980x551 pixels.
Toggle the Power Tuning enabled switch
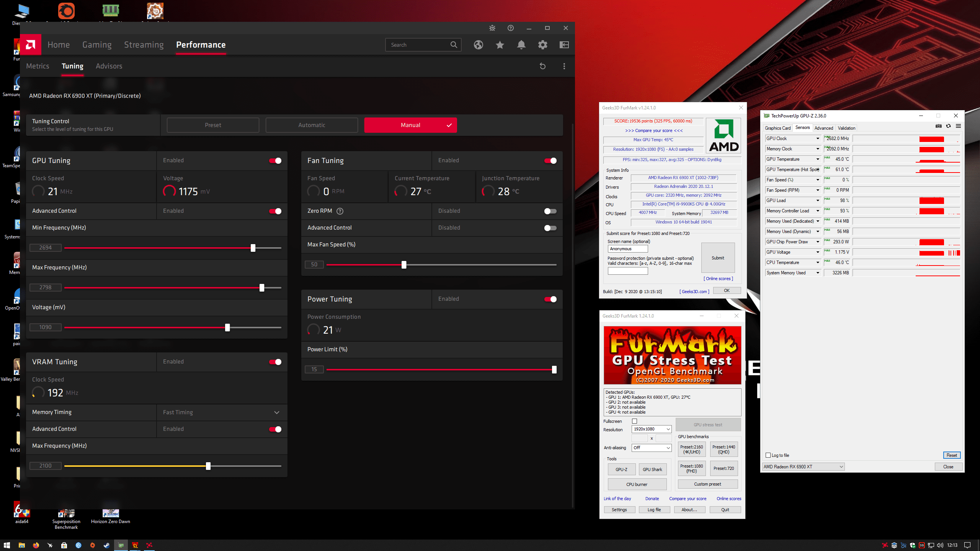[550, 299]
